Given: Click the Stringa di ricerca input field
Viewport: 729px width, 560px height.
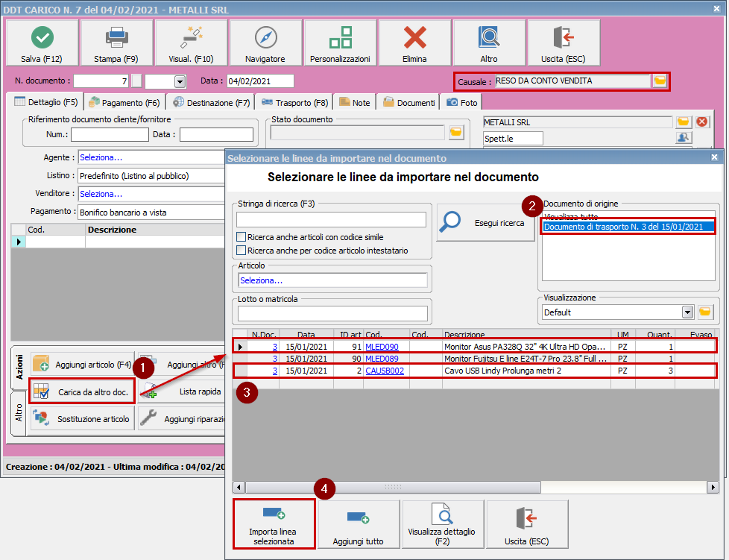Looking at the screenshot, I should pyautogui.click(x=331, y=219).
